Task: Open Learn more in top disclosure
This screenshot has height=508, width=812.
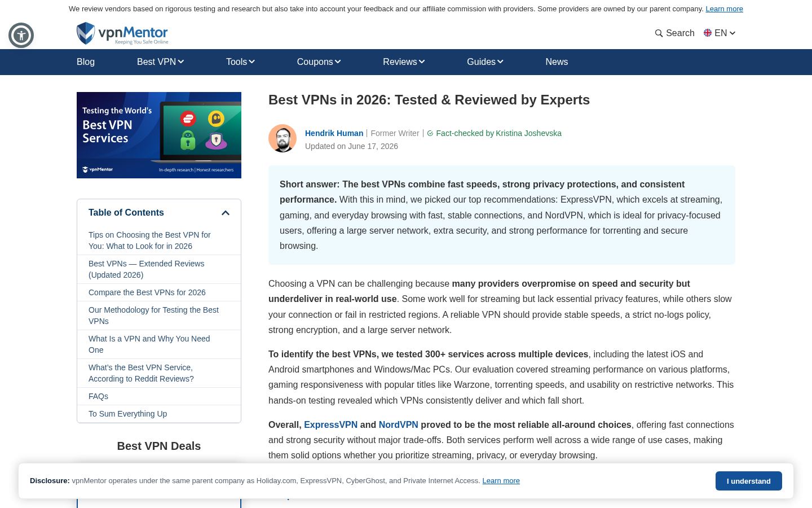Action: tap(724, 9)
